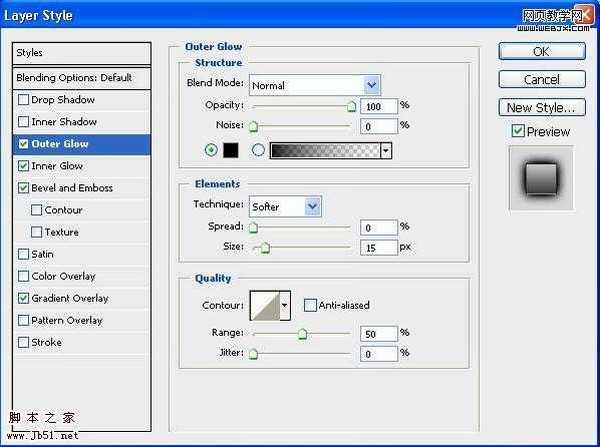Open the Gradient Overlay settings
600x447 pixels.
[70, 298]
